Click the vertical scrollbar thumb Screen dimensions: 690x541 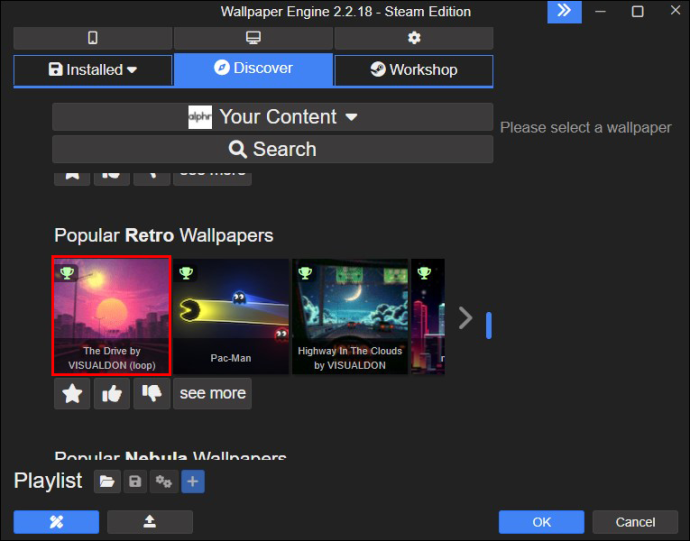[488, 325]
